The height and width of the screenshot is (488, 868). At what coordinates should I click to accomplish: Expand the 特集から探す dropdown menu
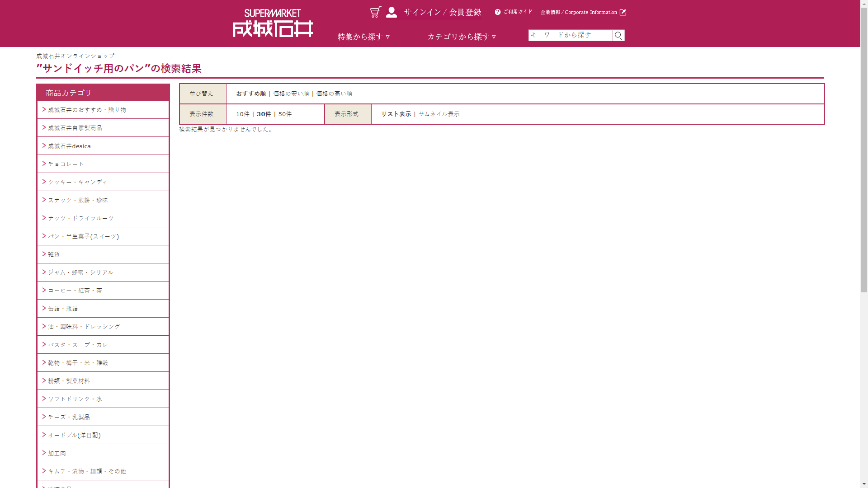(363, 37)
